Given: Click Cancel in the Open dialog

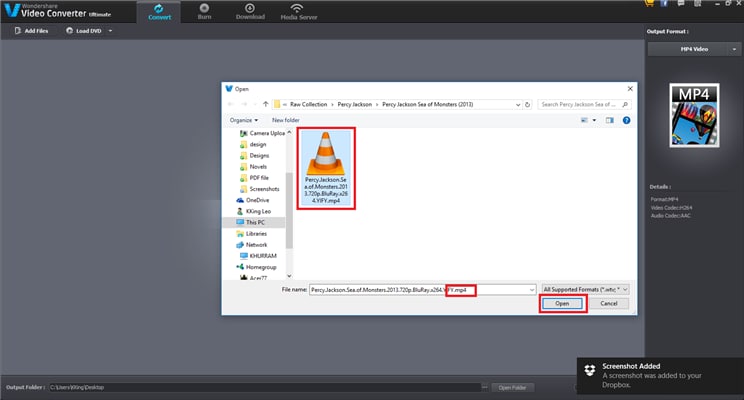Looking at the screenshot, I should pyautogui.click(x=609, y=304).
